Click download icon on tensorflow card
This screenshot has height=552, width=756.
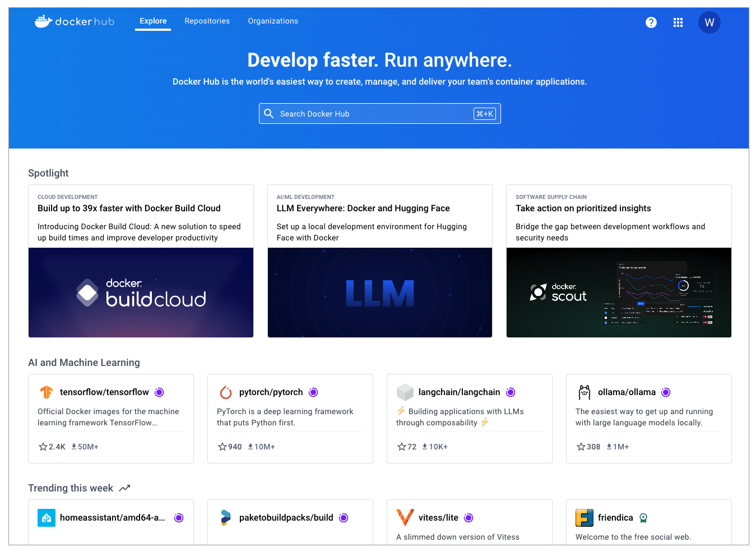click(x=74, y=447)
